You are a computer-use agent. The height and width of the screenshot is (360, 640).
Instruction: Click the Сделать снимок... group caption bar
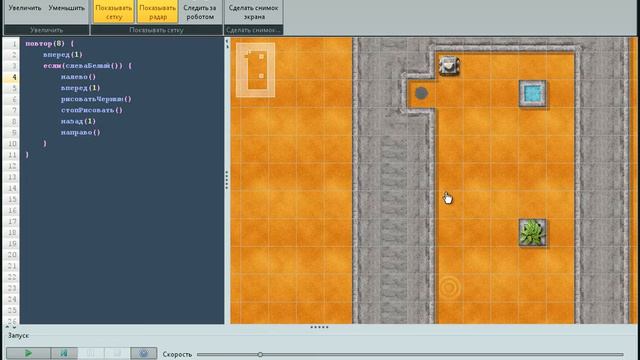pos(253,30)
